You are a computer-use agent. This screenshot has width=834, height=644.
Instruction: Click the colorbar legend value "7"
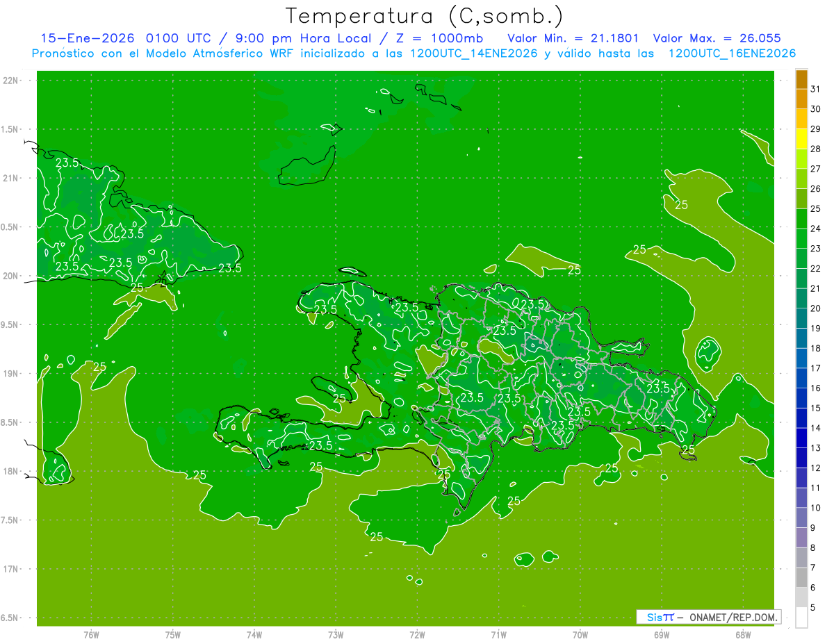(x=813, y=568)
